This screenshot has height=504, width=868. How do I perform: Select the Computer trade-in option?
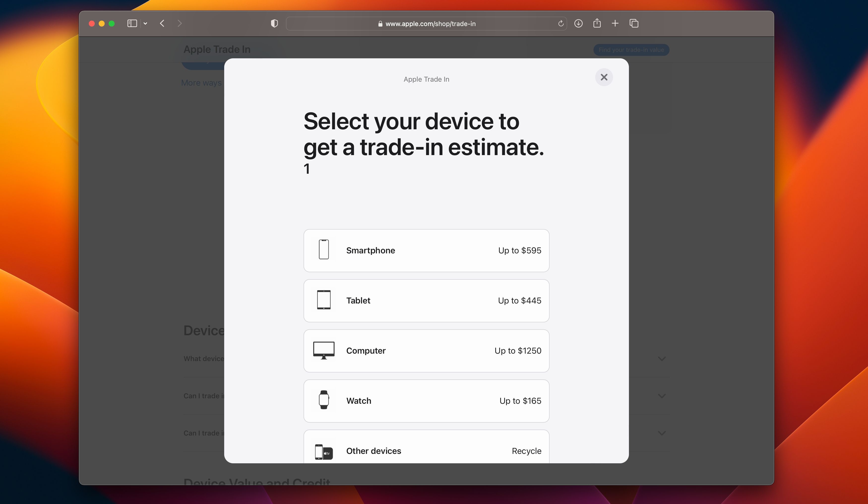426,351
